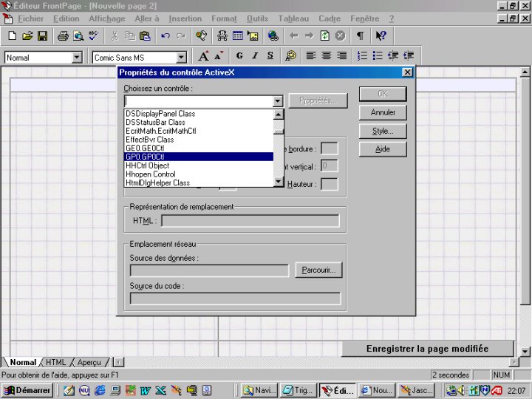532x399 pixels.
Task: Open the Fichier menu
Action: click(30, 18)
